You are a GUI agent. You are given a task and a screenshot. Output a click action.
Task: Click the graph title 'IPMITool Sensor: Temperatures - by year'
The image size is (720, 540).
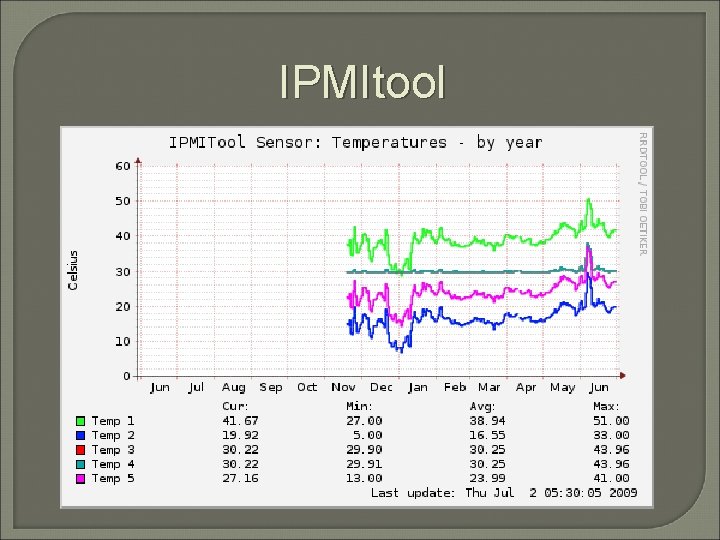tap(356, 142)
